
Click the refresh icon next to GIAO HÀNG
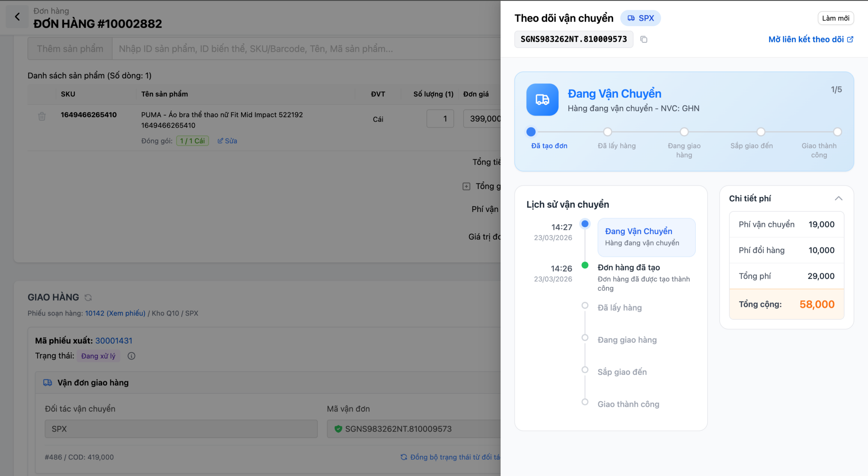[x=88, y=298]
